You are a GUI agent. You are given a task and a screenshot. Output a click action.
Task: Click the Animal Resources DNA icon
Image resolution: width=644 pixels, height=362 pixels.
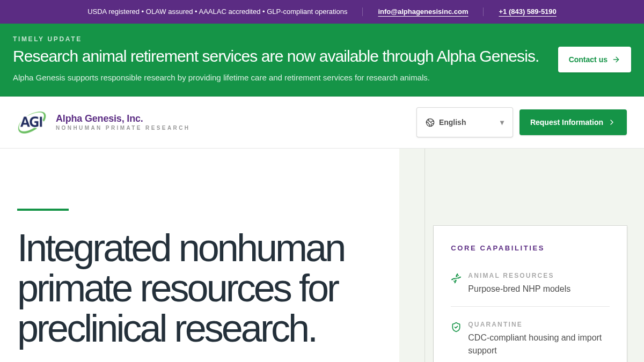pos(456,278)
